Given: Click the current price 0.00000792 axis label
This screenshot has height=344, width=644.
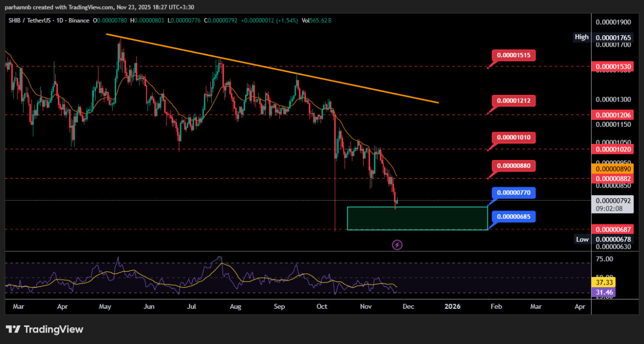Looking at the screenshot, I should pyautogui.click(x=612, y=200).
